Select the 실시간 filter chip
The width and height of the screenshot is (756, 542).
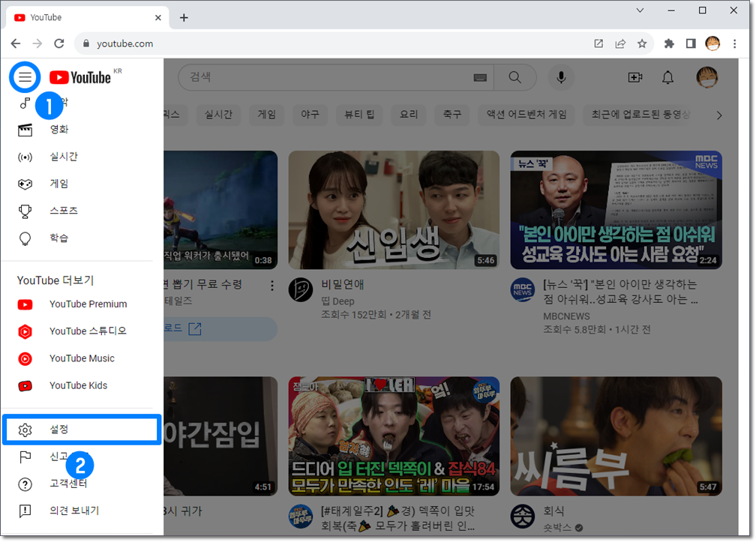pos(218,115)
